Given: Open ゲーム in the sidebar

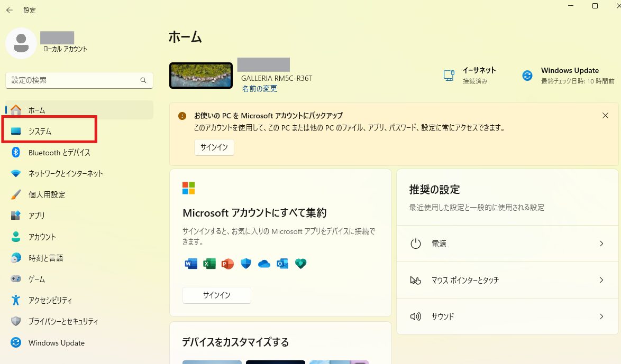Looking at the screenshot, I should coord(79,279).
